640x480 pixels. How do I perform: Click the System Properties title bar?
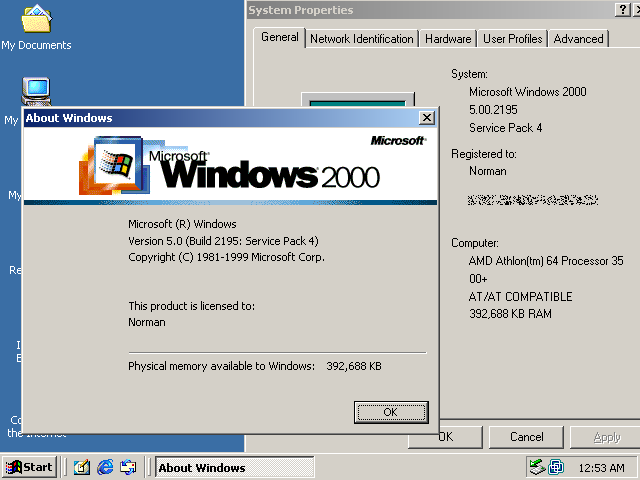tap(429, 10)
